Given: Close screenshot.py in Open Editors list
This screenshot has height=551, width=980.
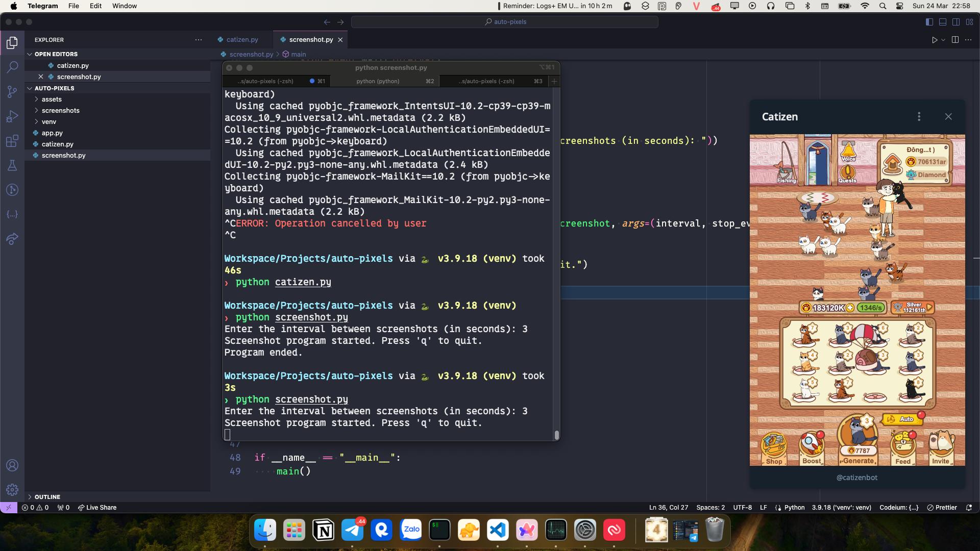Looking at the screenshot, I should point(41,77).
